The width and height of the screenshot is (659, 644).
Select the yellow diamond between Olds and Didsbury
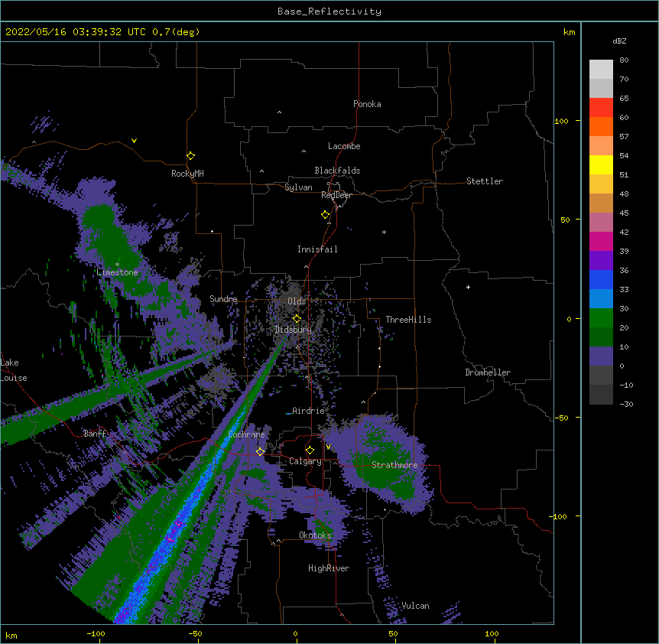(297, 318)
